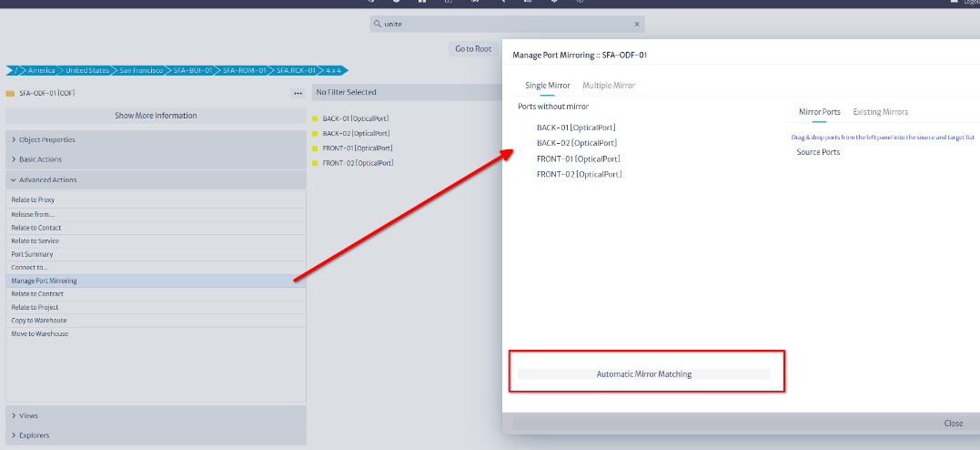Click the yellow icon beside FRONT-01 port
The width and height of the screenshot is (980, 450).
tap(315, 148)
